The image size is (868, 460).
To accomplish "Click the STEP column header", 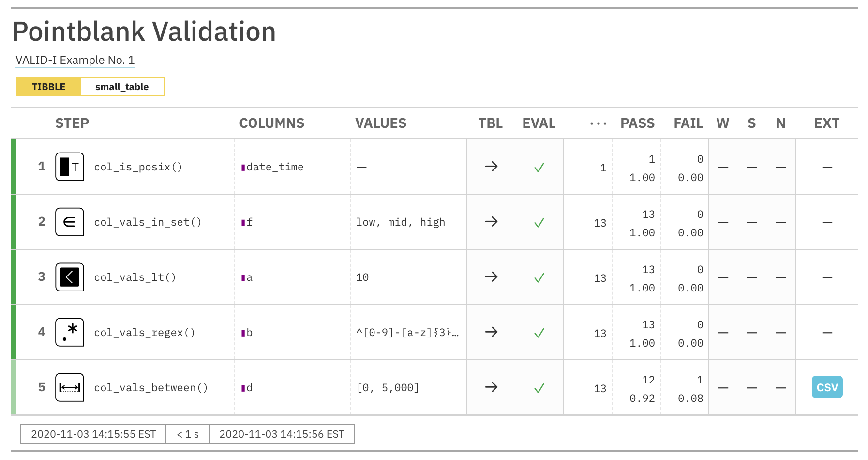I will (72, 123).
